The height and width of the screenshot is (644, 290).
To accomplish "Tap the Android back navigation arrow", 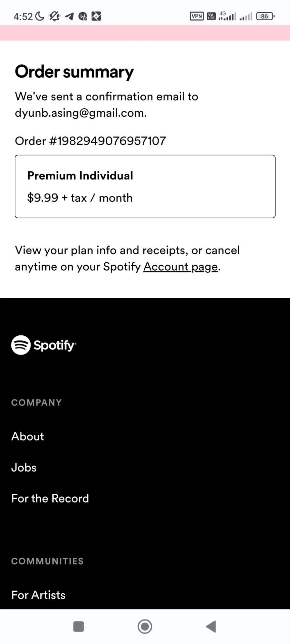I will pyautogui.click(x=211, y=626).
